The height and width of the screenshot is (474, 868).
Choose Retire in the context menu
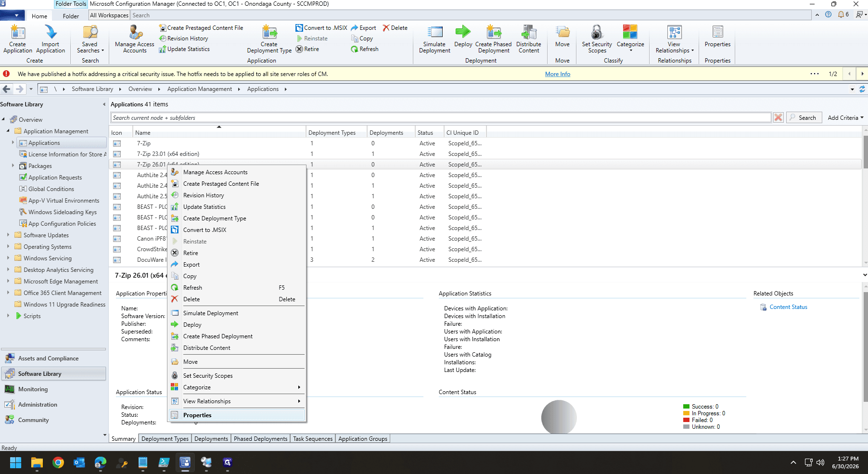[238, 253]
